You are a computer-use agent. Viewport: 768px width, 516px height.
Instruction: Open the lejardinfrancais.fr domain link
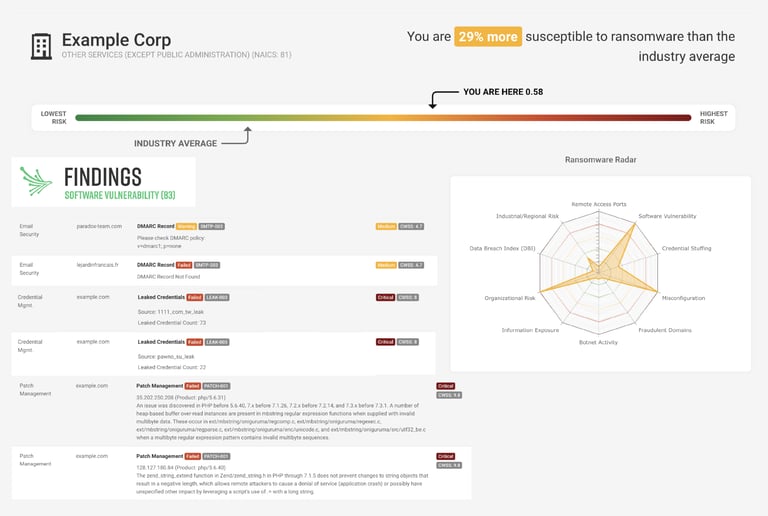coord(98,265)
